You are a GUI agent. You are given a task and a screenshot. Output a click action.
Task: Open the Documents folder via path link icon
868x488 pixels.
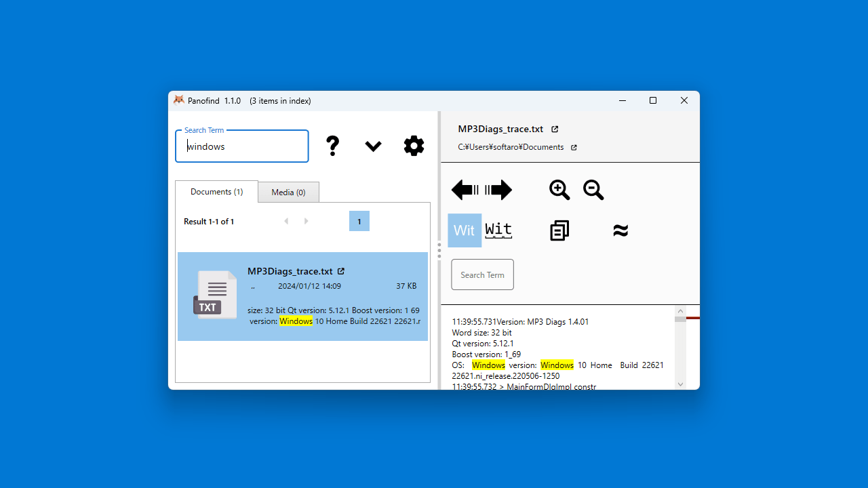click(x=574, y=147)
